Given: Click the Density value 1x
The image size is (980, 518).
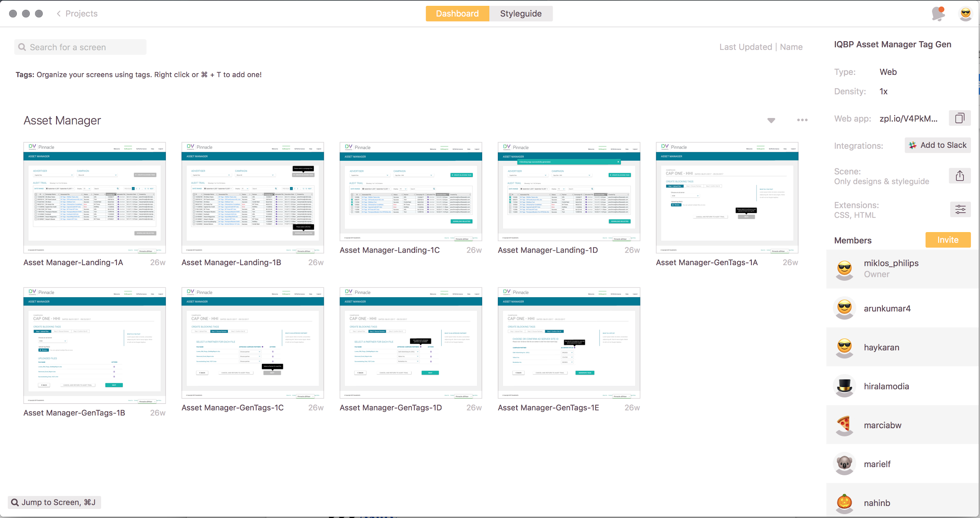Looking at the screenshot, I should pyautogui.click(x=884, y=91).
